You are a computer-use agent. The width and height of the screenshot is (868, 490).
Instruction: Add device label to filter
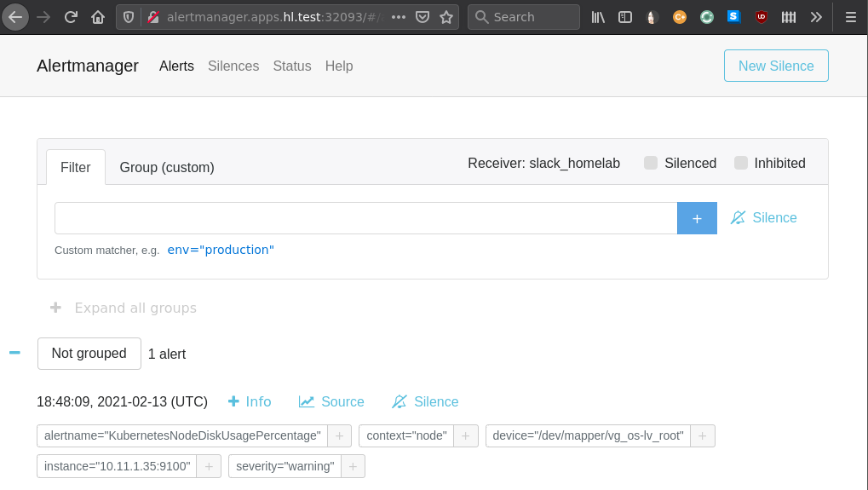click(703, 435)
